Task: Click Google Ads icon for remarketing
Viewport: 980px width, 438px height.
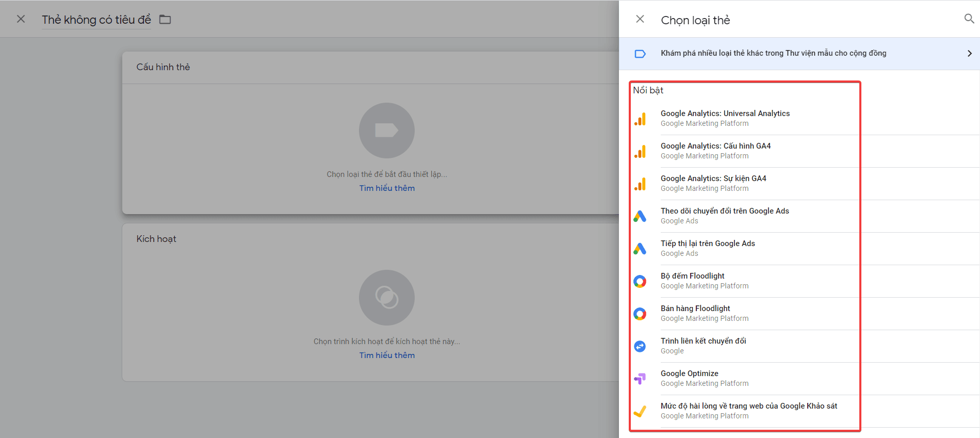Action: [x=640, y=249]
